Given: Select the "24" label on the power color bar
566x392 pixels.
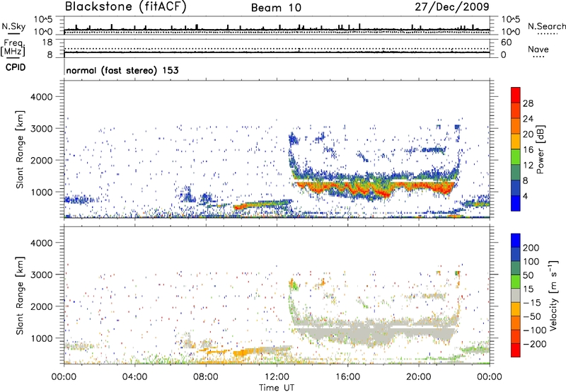Looking at the screenshot, I should coord(528,119).
